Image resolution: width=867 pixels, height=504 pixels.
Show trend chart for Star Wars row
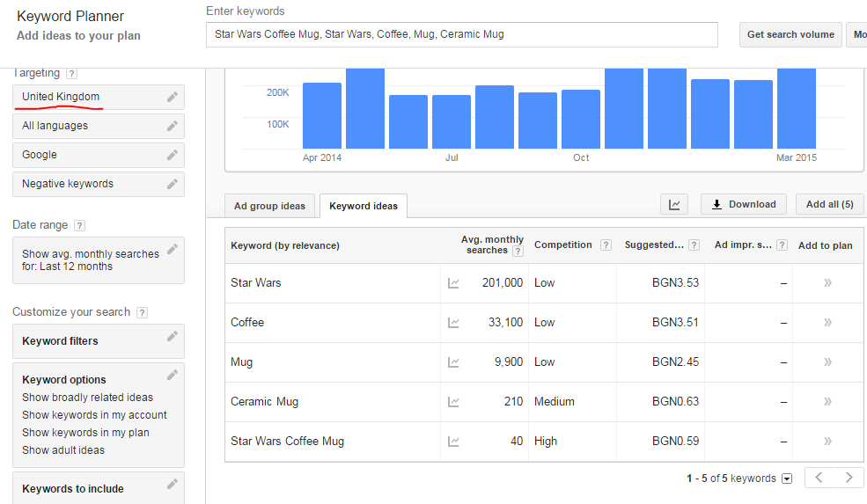(453, 283)
